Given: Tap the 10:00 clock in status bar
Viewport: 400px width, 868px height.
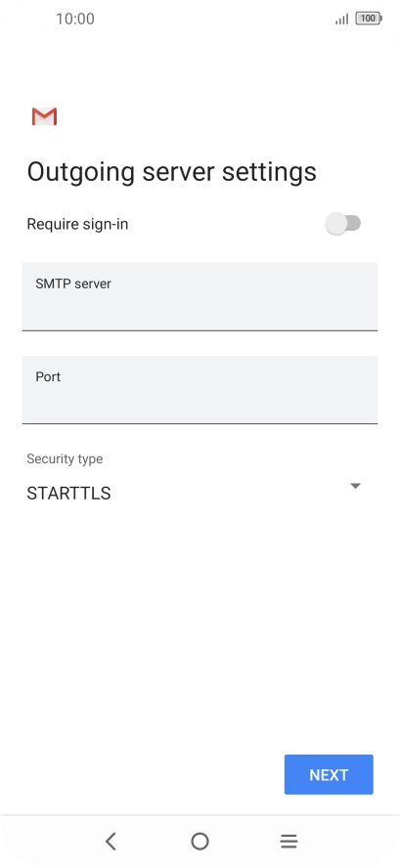Looking at the screenshot, I should point(75,19).
